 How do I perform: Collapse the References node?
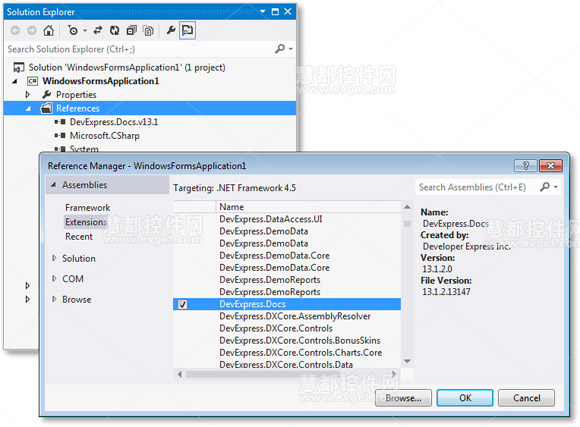[28, 108]
